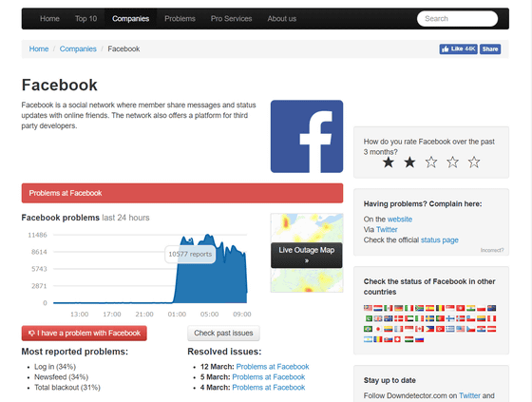Click the large Facebook logo image
Screen dimensions: 532x402
pyautogui.click(x=307, y=137)
